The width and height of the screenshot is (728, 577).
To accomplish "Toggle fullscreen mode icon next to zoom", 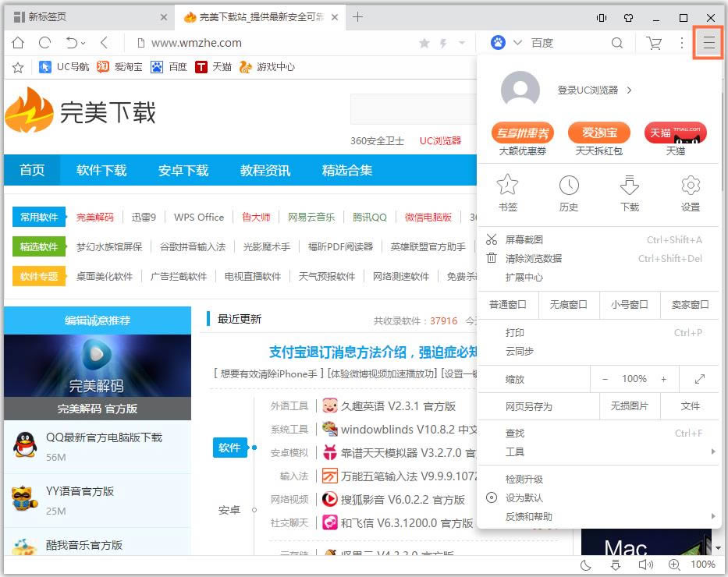I will 699,379.
